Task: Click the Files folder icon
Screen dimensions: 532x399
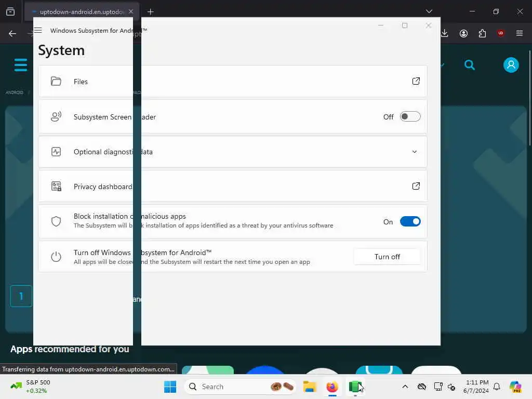Action: [56, 81]
